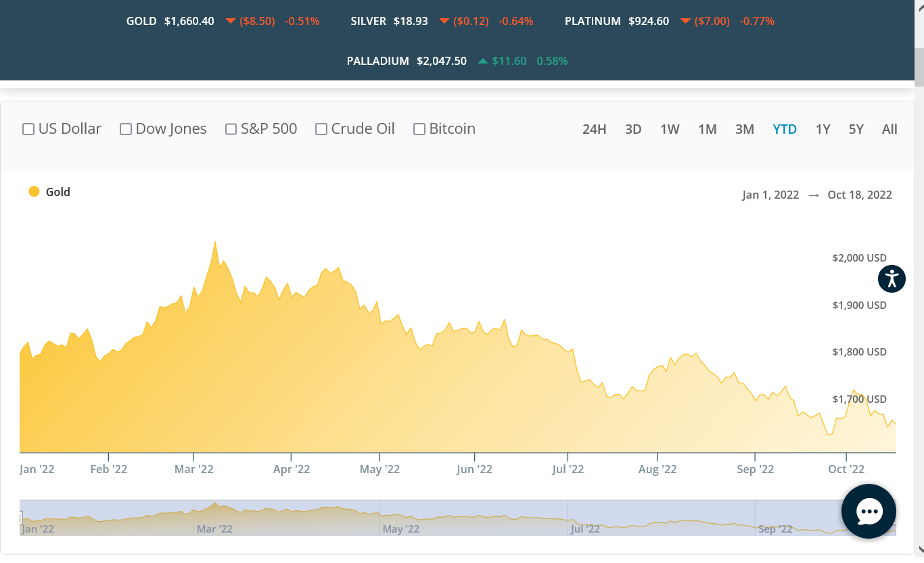Image resolution: width=924 pixels, height=563 pixels.
Task: Click the Gold series legend label
Action: (58, 192)
